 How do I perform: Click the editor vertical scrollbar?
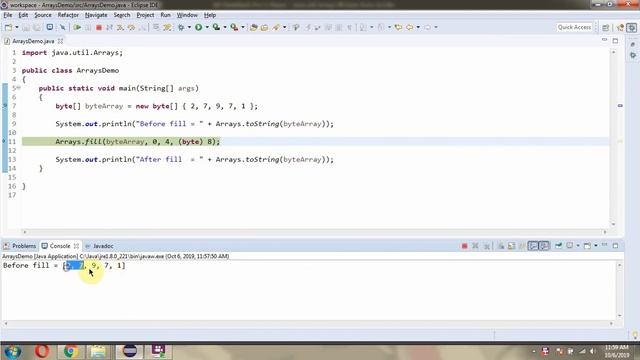coord(613,138)
